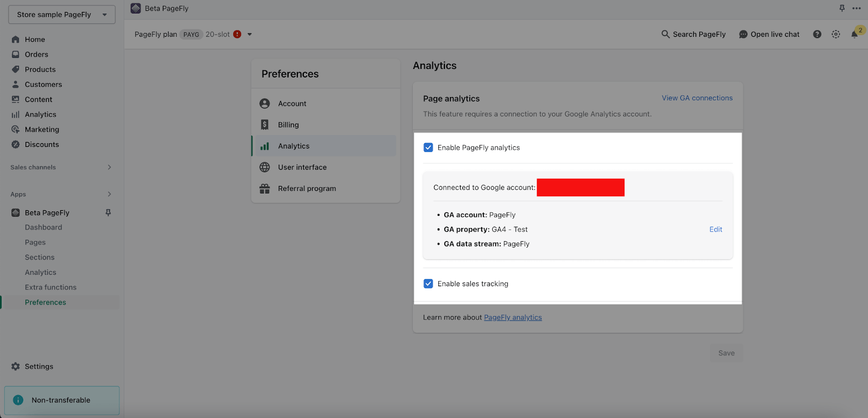
Task: Click the Content icon in sidebar
Action: pos(15,99)
